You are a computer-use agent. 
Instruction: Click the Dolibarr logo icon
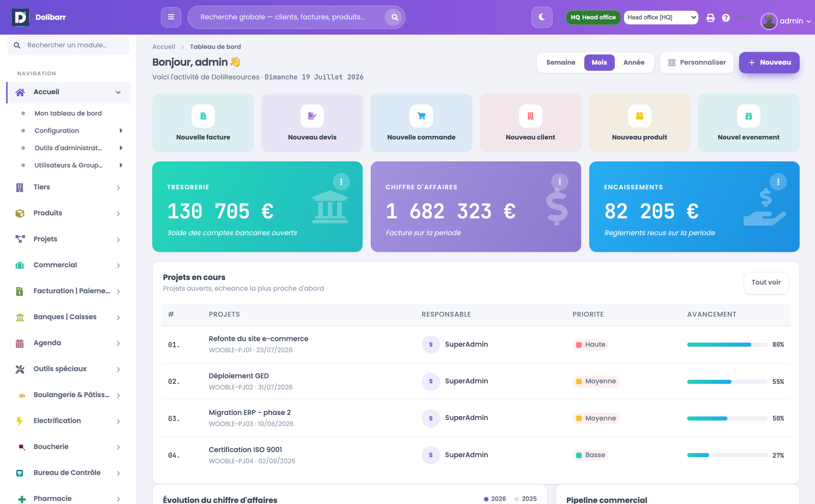coord(20,17)
